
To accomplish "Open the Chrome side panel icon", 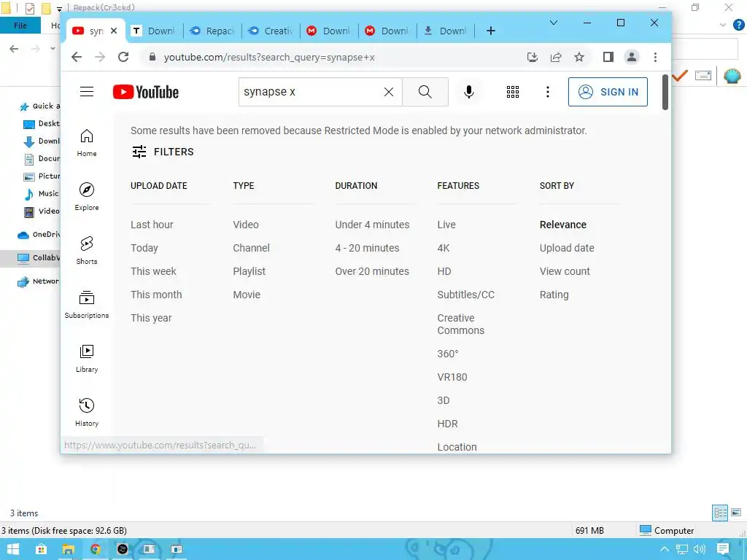I will [x=608, y=57].
